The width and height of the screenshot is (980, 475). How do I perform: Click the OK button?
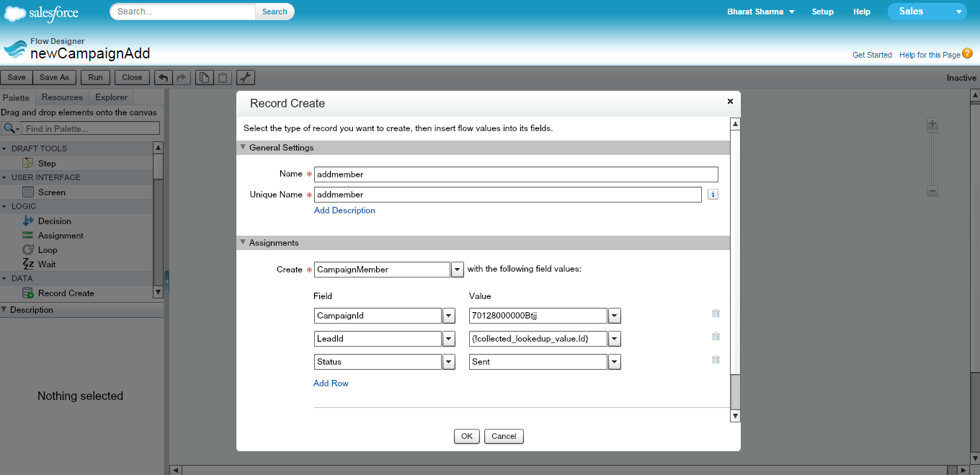(x=467, y=436)
